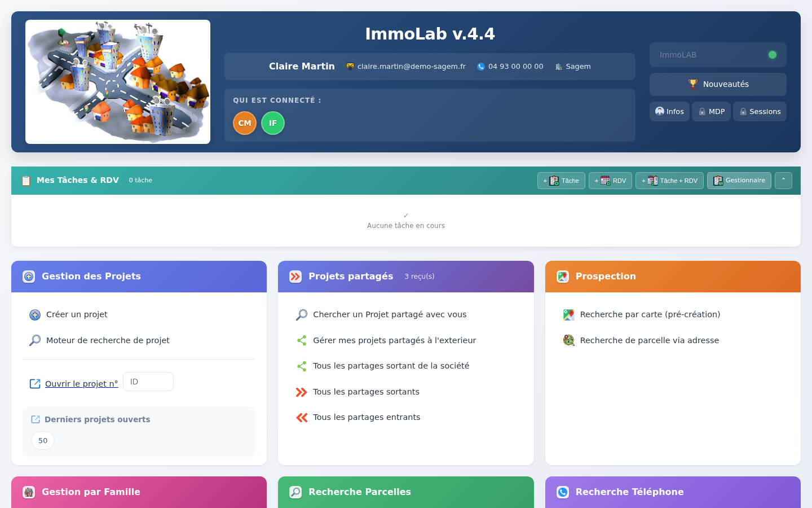Screen dimensions: 812x508
Task: Open the ImmoLAB selector with green dot
Action: click(x=718, y=55)
